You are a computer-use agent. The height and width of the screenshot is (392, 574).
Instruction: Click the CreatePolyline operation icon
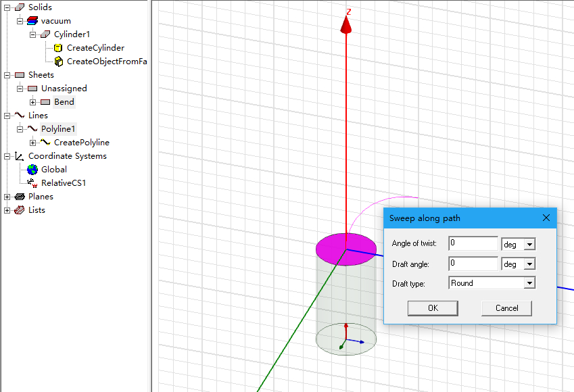point(45,143)
